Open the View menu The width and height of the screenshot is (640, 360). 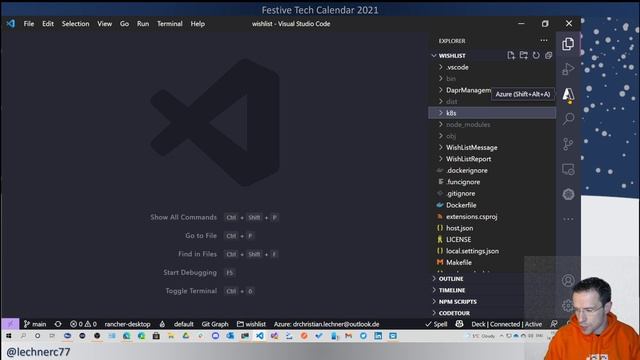[x=104, y=24]
